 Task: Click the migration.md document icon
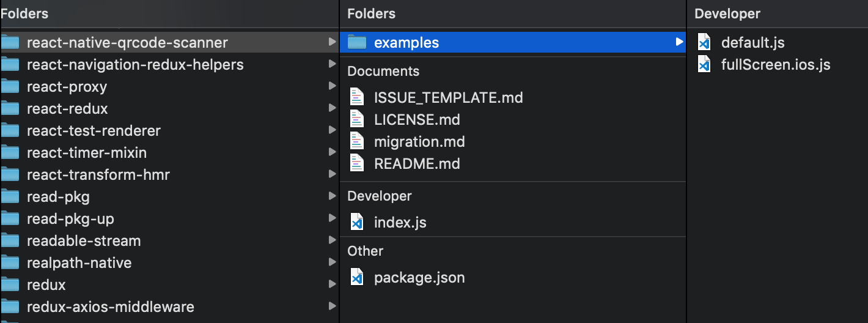click(x=357, y=141)
